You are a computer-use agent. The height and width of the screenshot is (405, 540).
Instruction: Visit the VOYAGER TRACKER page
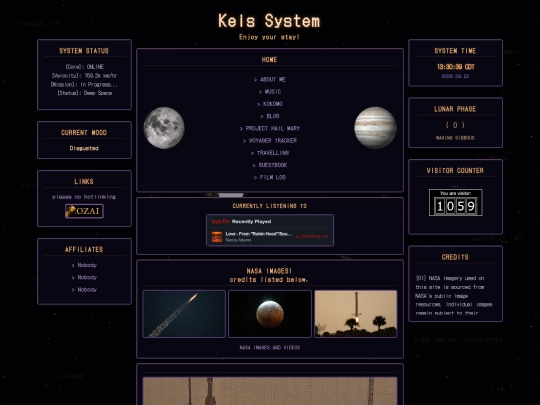click(270, 141)
